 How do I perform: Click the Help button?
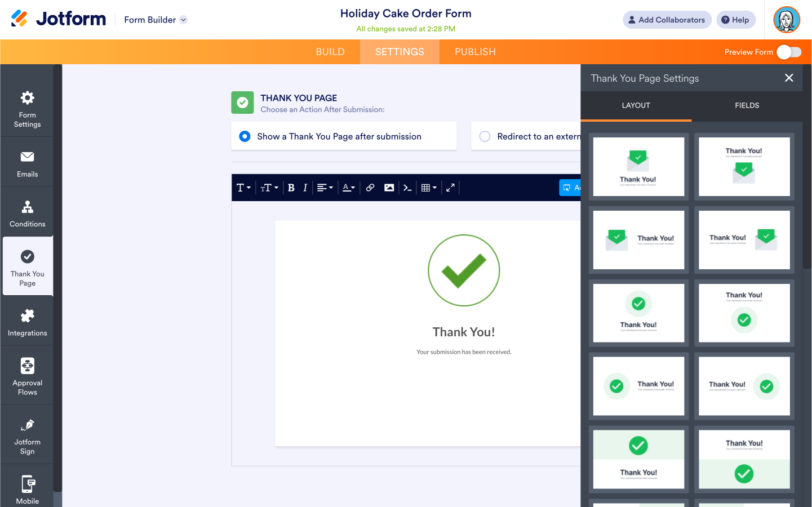[x=735, y=20]
